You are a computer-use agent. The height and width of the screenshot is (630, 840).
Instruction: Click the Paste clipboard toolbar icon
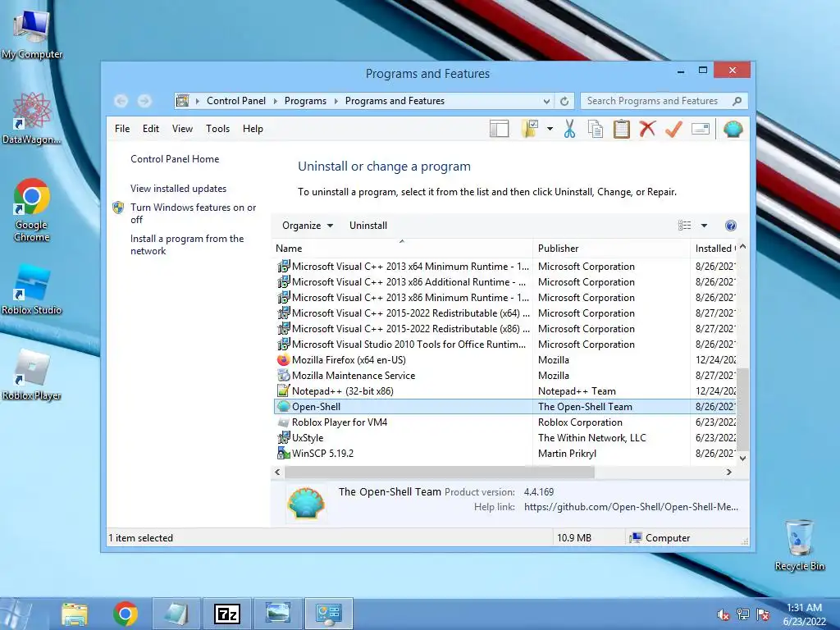click(x=622, y=129)
